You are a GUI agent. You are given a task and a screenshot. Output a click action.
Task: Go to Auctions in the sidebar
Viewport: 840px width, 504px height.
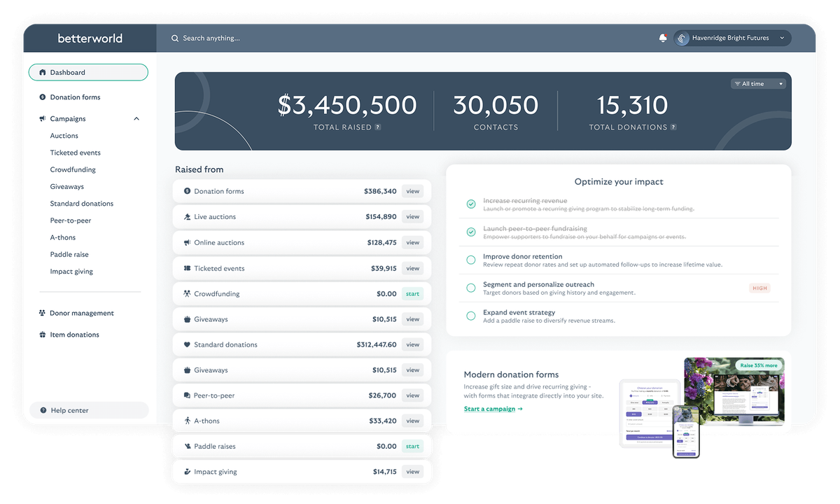tap(64, 136)
